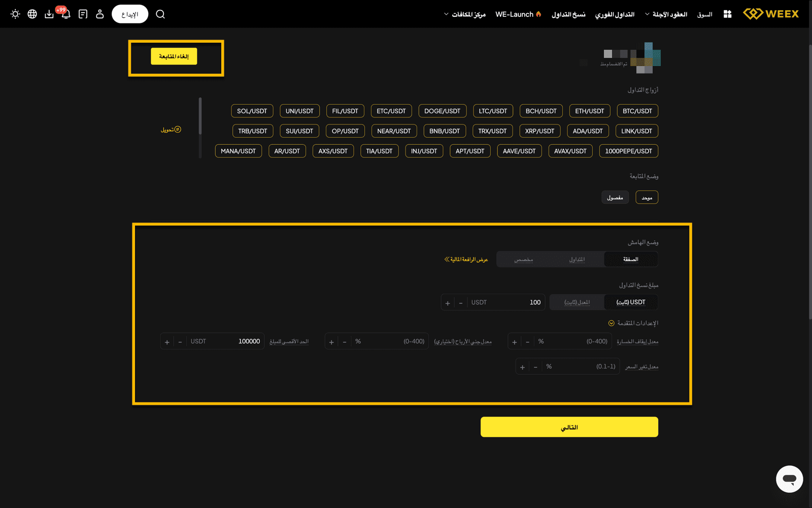Image resolution: width=812 pixels, height=508 pixels.
Task: Open the WE-Launch menu item
Action: [x=518, y=14]
